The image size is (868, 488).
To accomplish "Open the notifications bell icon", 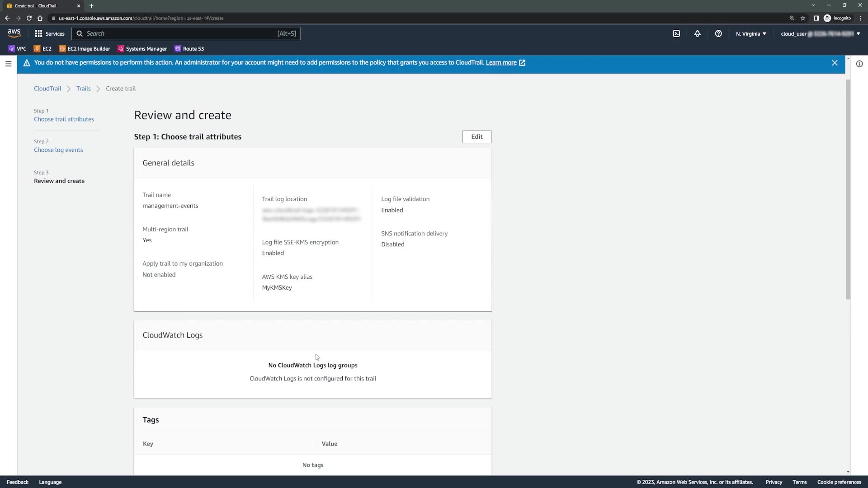I will tap(697, 33).
